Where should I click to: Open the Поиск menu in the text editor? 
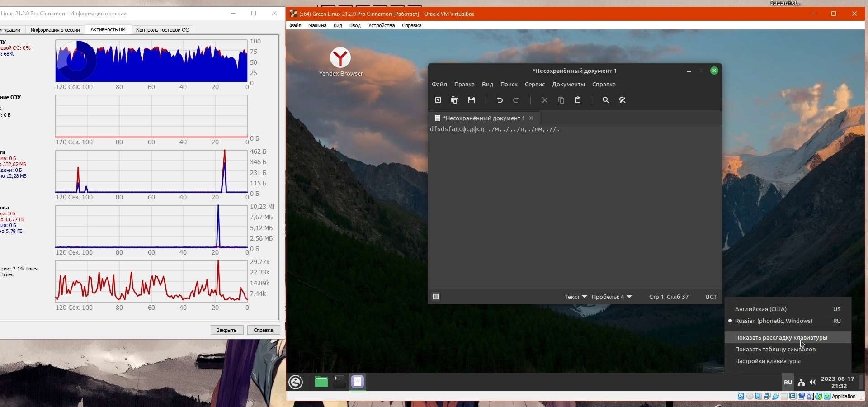[x=509, y=85]
